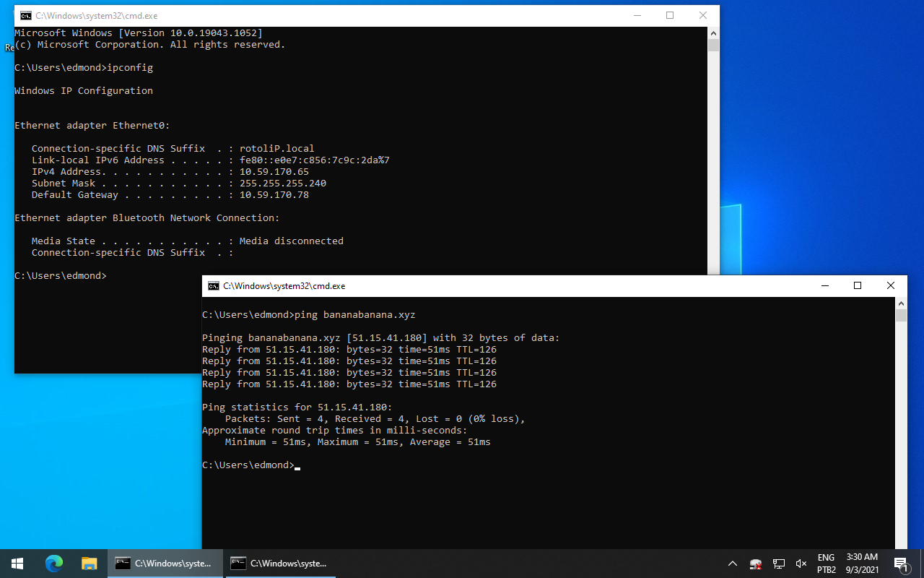
Task: Click the muted speaker volume icon
Action: click(x=801, y=564)
